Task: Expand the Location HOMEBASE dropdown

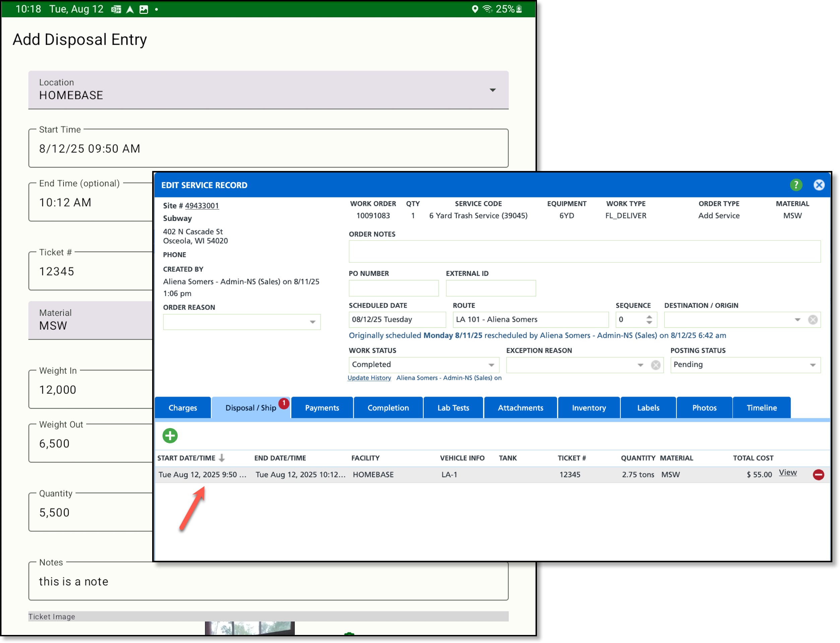Action: pyautogui.click(x=492, y=90)
